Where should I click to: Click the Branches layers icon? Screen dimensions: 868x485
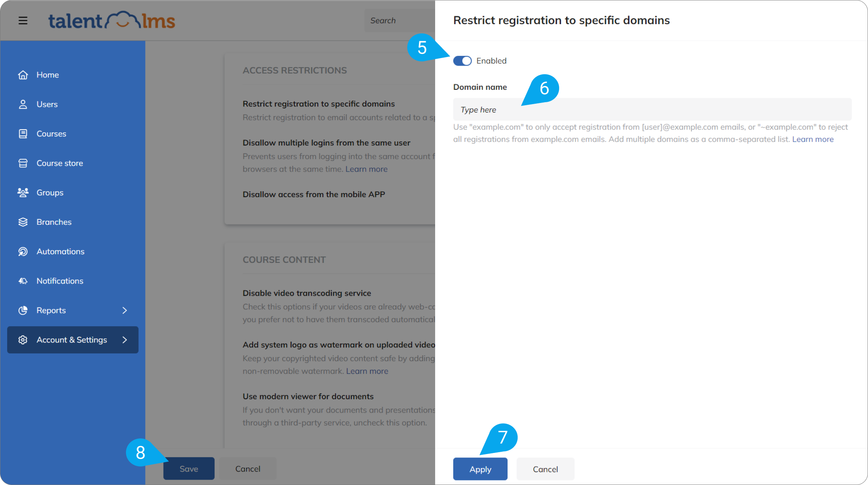(23, 222)
